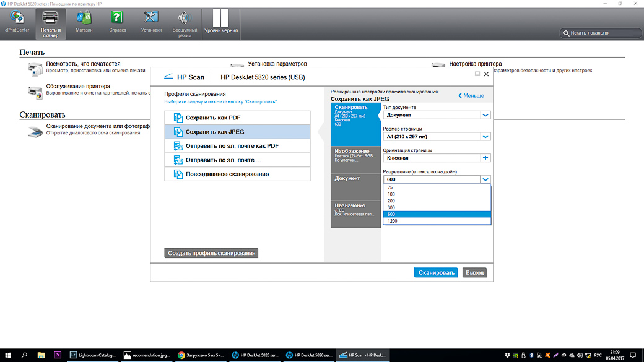Open Сканирование документа или фотографии link
The width and height of the screenshot is (644, 362).
(98, 126)
